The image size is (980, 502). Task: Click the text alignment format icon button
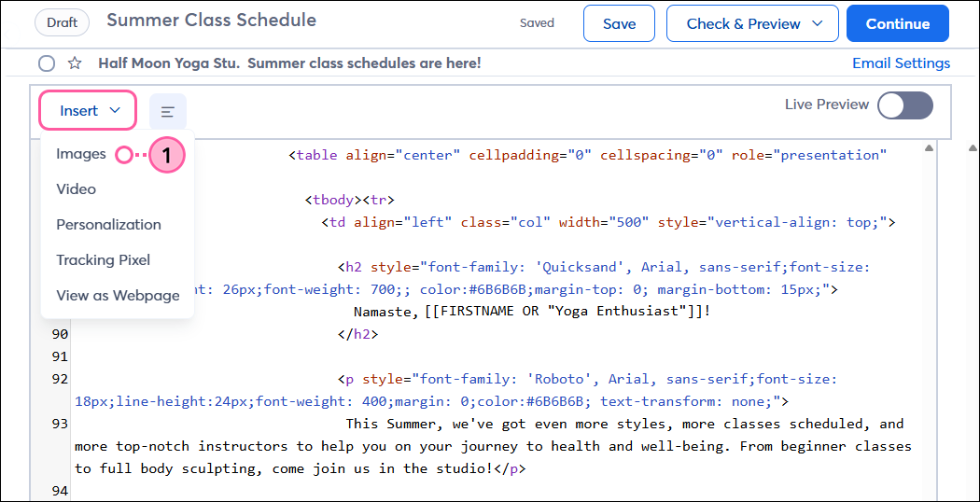tap(167, 111)
